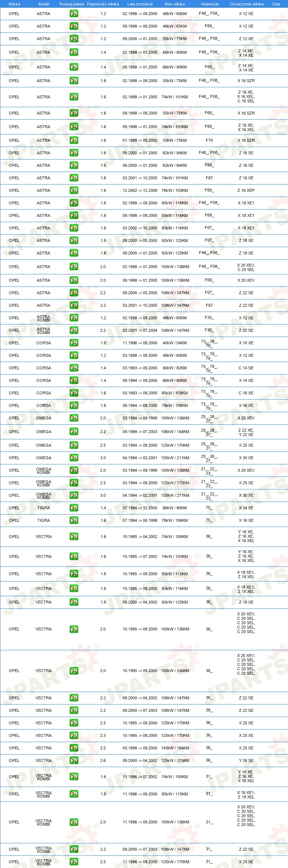Viewport: 288px width, 868px height.
Task: Select the 'F70' body code cell
Action: coord(209,140)
